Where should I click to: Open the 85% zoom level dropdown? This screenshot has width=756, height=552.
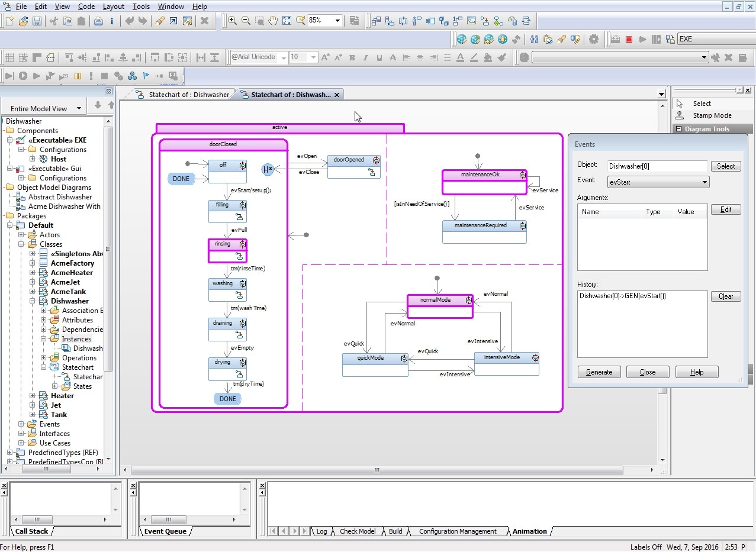pos(339,21)
